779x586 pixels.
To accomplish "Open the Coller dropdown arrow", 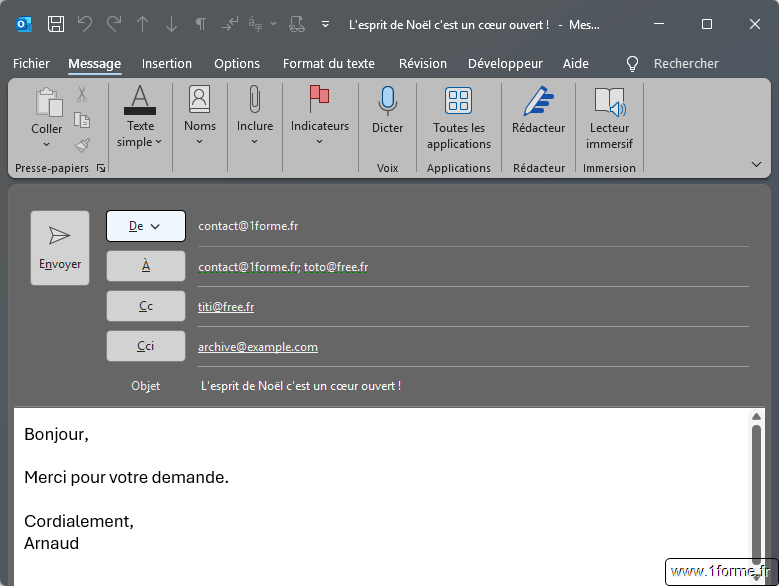I will [46, 145].
